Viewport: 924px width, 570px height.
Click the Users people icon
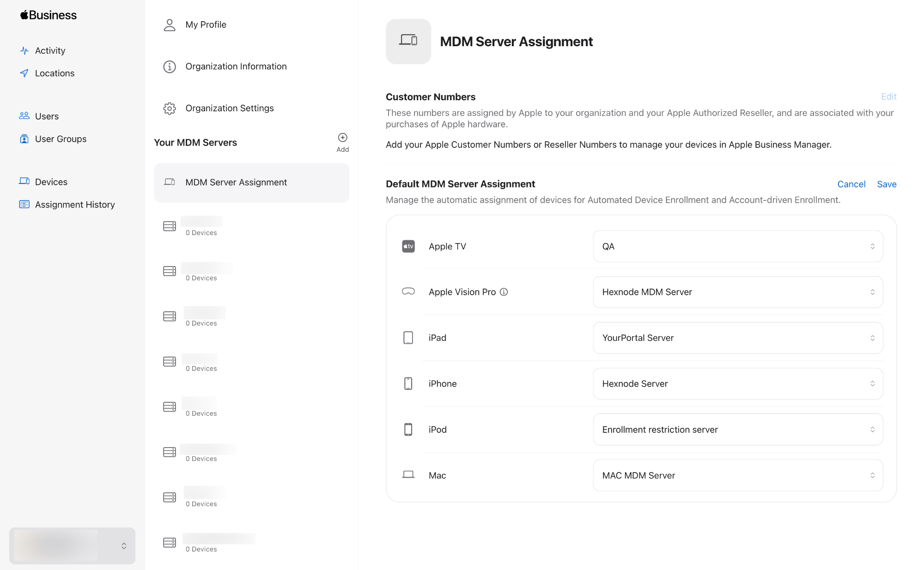click(24, 116)
